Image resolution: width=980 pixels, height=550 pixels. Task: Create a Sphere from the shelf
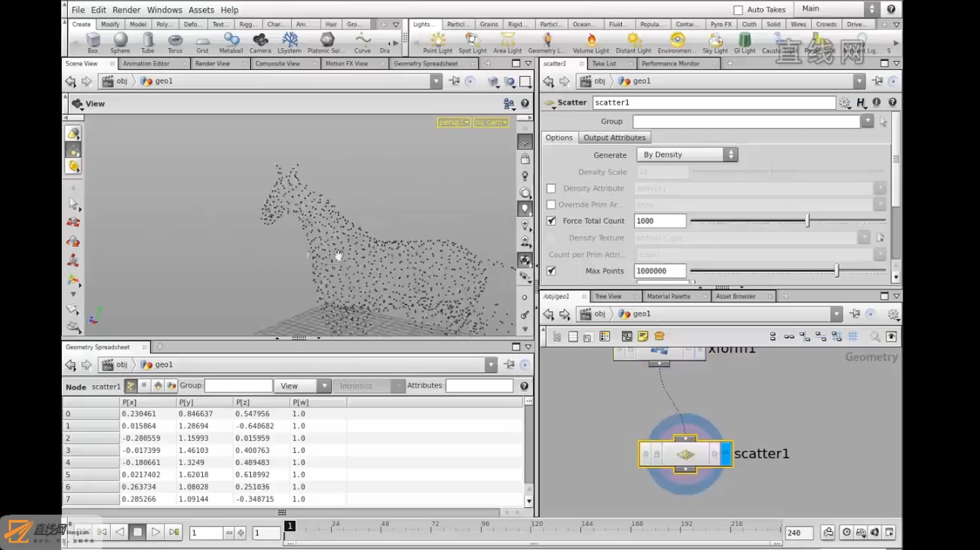[120, 43]
